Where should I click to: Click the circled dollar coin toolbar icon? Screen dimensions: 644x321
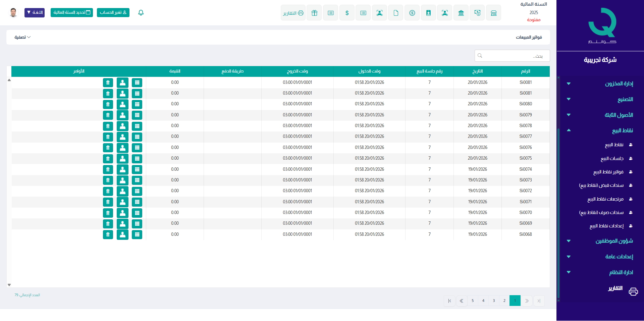[412, 13]
